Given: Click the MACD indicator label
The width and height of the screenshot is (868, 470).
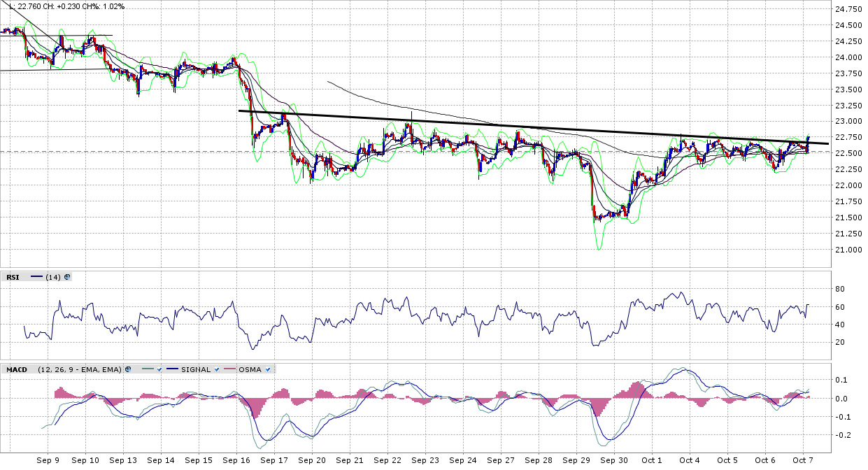Looking at the screenshot, I should (17, 369).
